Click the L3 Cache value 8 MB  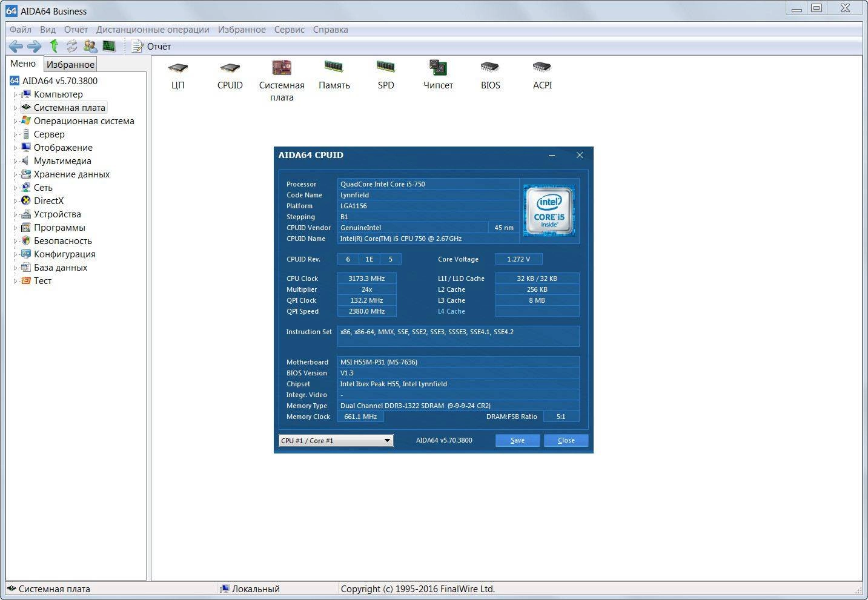(x=537, y=300)
